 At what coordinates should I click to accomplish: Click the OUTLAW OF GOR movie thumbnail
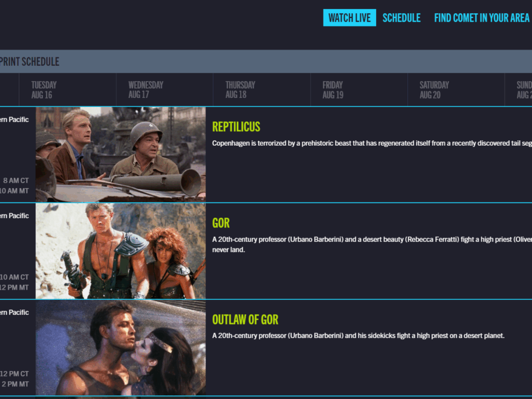tap(120, 347)
